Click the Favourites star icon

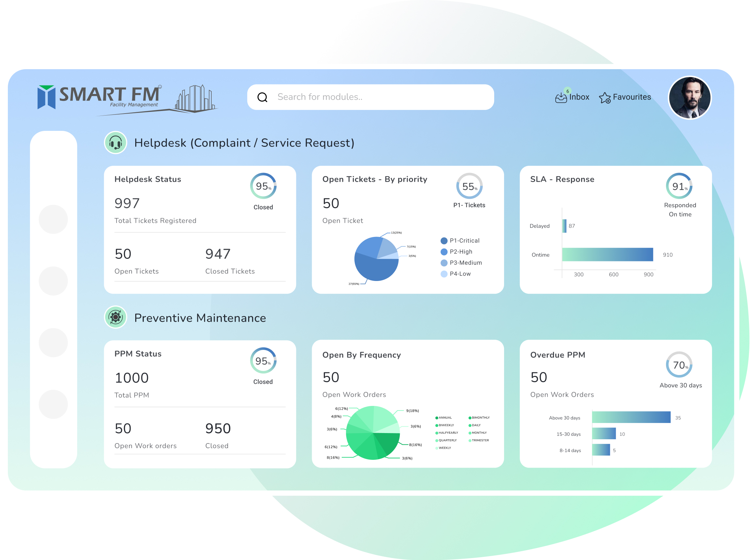point(606,97)
